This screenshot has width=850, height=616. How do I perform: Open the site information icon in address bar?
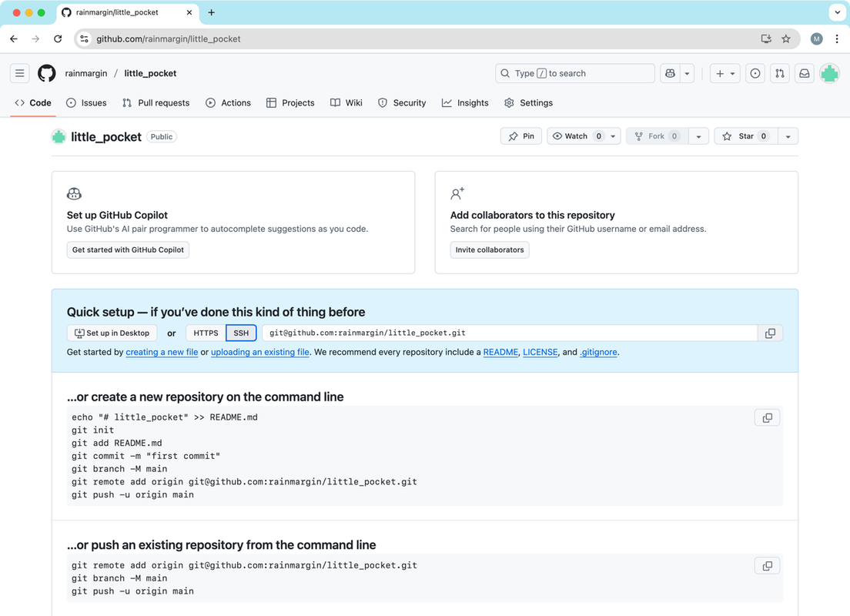click(84, 39)
